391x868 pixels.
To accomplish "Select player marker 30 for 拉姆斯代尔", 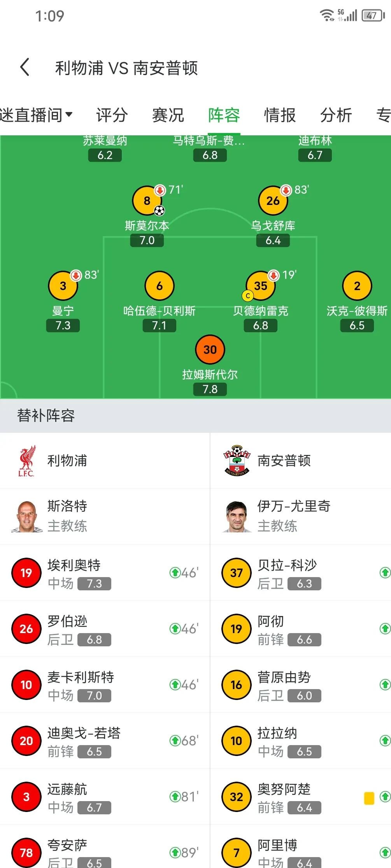I will [x=209, y=349].
